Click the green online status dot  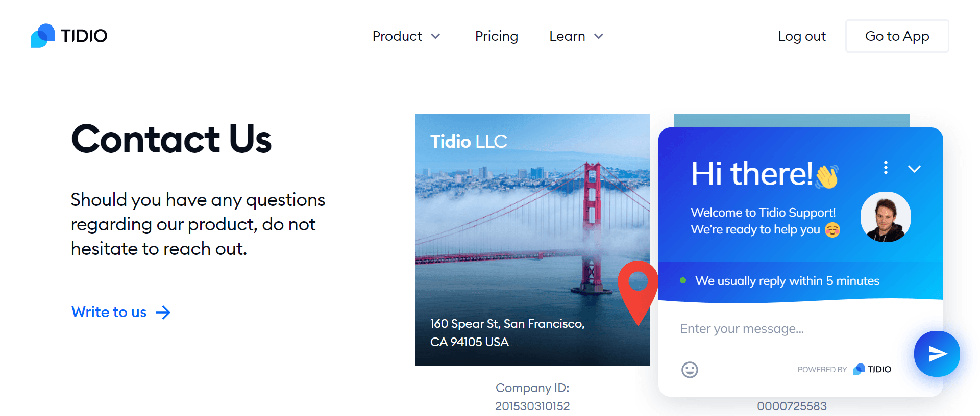(684, 280)
